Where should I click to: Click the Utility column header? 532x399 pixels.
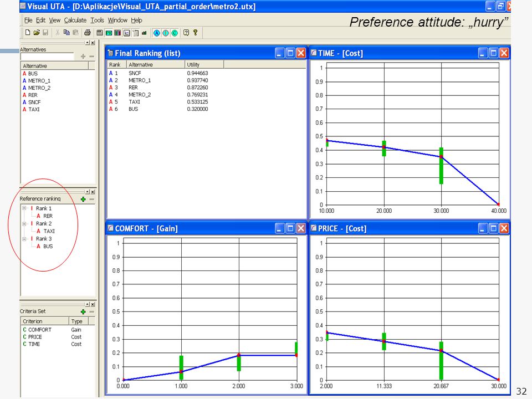(x=204, y=64)
